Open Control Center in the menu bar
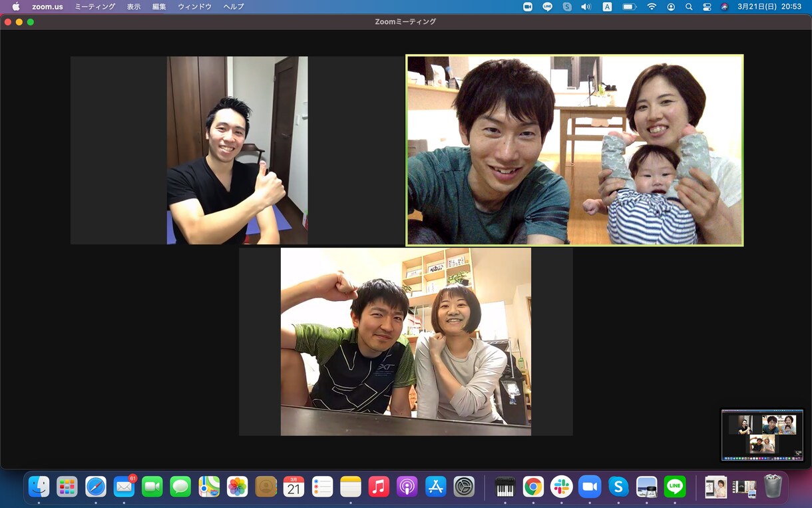The width and height of the screenshot is (812, 508). (707, 7)
